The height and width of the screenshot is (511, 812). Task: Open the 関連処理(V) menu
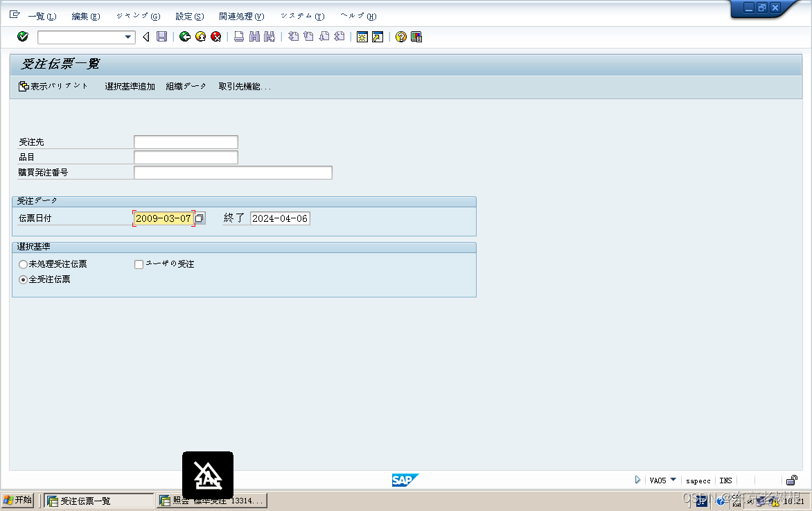click(241, 17)
